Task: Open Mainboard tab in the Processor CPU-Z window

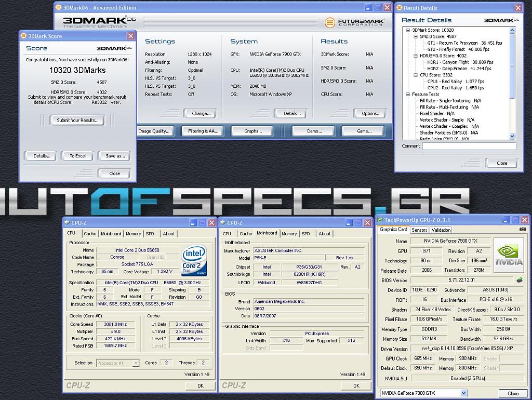Action: click(x=111, y=234)
